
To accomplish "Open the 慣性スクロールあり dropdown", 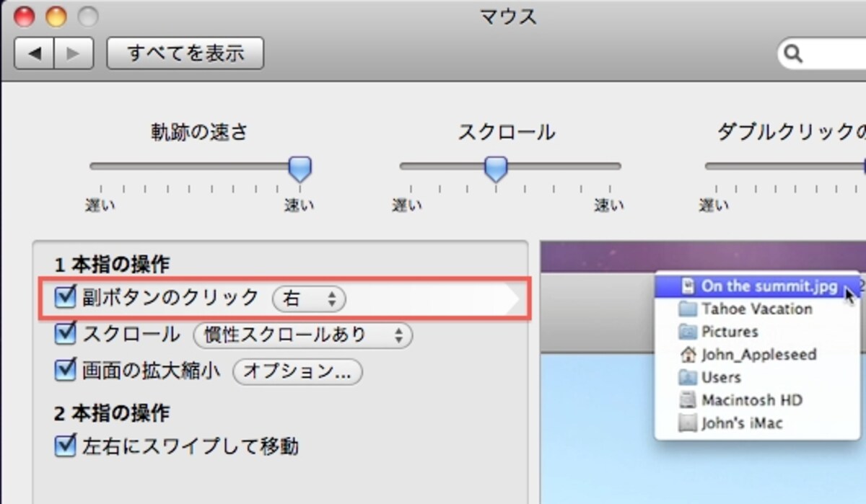I will [x=303, y=335].
